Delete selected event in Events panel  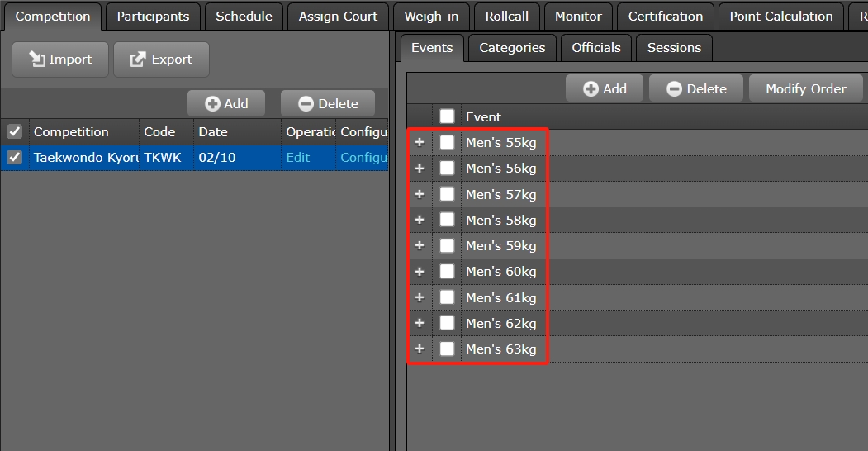pyautogui.click(x=674, y=89)
